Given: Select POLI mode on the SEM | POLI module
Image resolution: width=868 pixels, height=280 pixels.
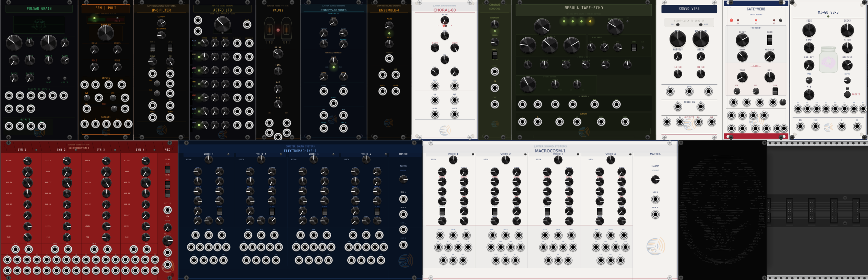Looking at the screenshot, I should (x=117, y=18).
